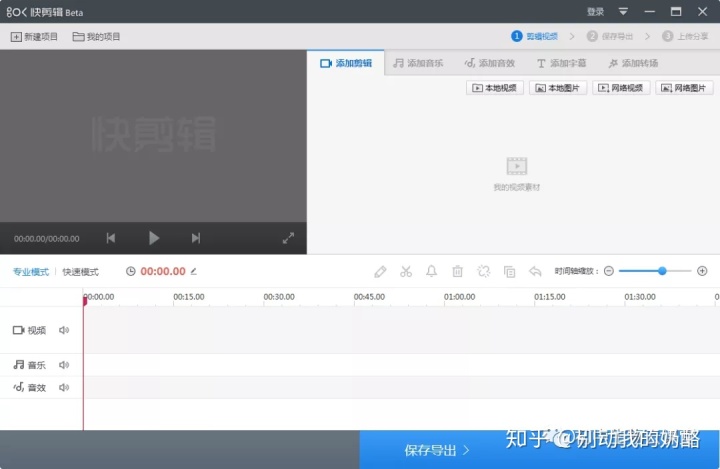Mute the 视频 track
Image resolution: width=720 pixels, height=469 pixels.
coord(64,330)
